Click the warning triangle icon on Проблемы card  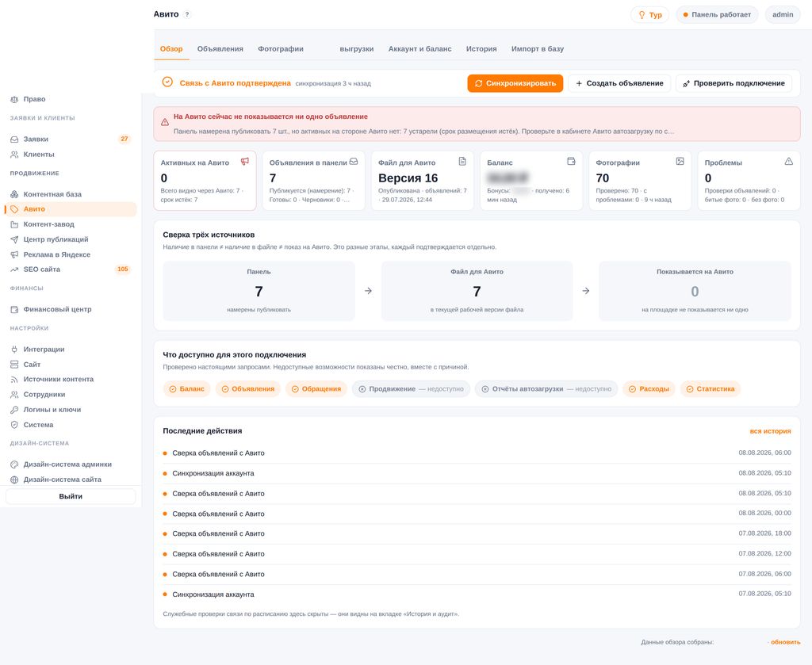click(789, 162)
